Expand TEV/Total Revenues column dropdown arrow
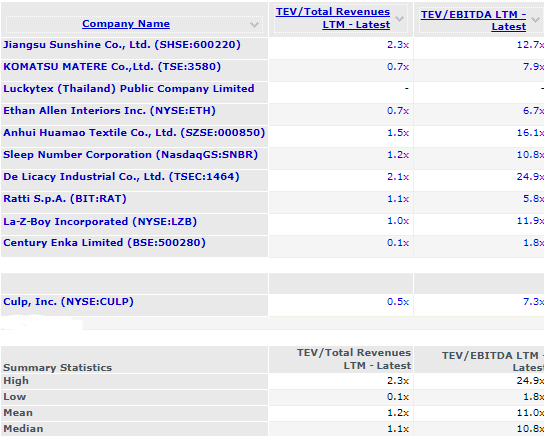The image size is (544, 436). pyautogui.click(x=399, y=19)
